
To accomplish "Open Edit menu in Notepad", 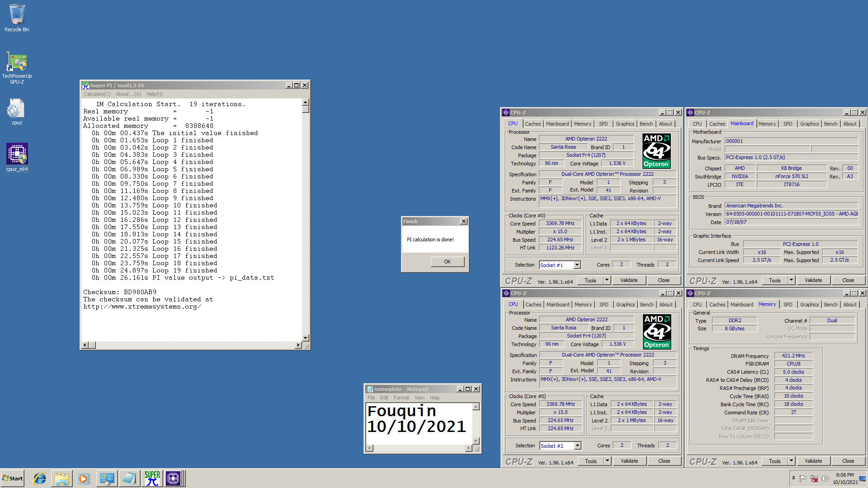I will 384,398.
